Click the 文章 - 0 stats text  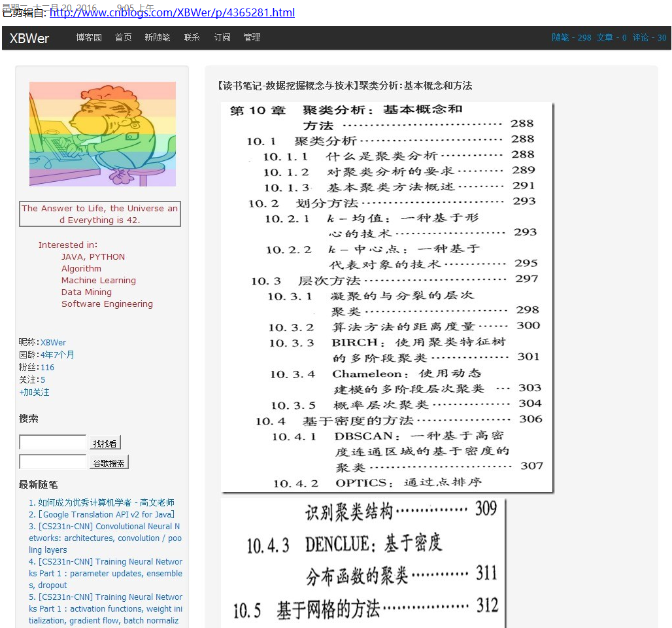[x=612, y=37]
